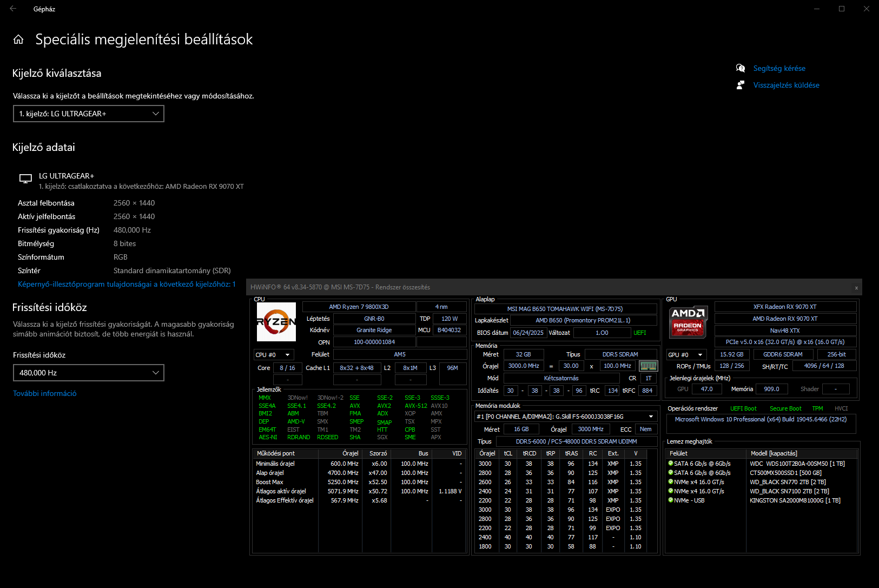Click the stepping value GNR-B0
This screenshot has height=588, width=879.
click(x=374, y=319)
